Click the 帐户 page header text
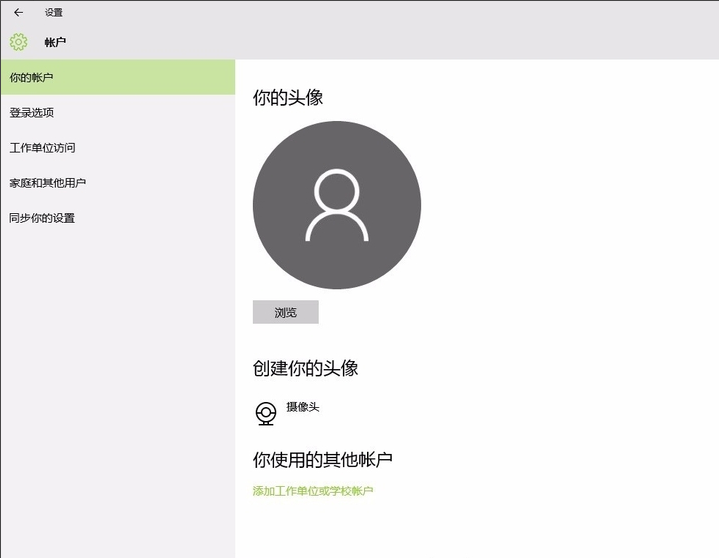Image resolution: width=719 pixels, height=558 pixels. (x=55, y=43)
